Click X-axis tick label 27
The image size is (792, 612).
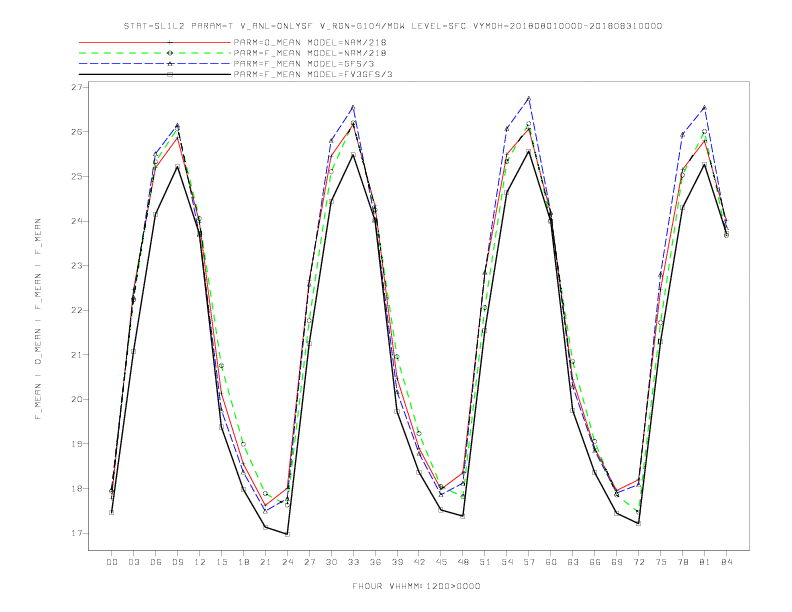tap(309, 562)
